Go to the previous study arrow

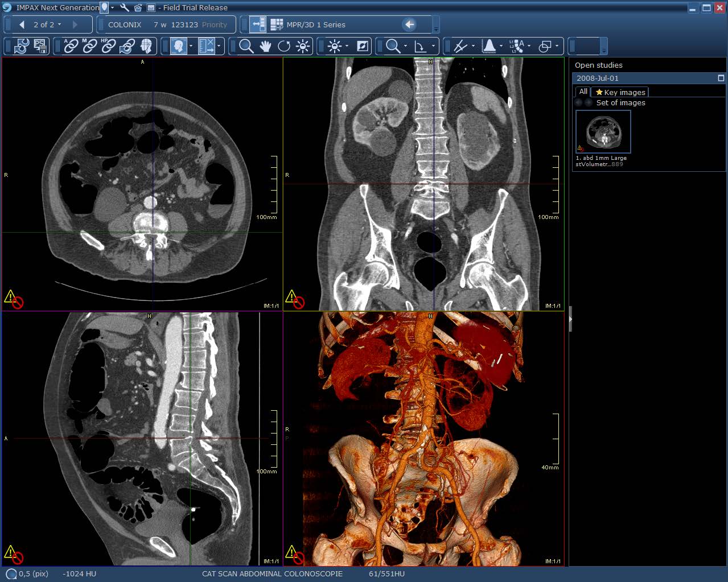tap(22, 24)
